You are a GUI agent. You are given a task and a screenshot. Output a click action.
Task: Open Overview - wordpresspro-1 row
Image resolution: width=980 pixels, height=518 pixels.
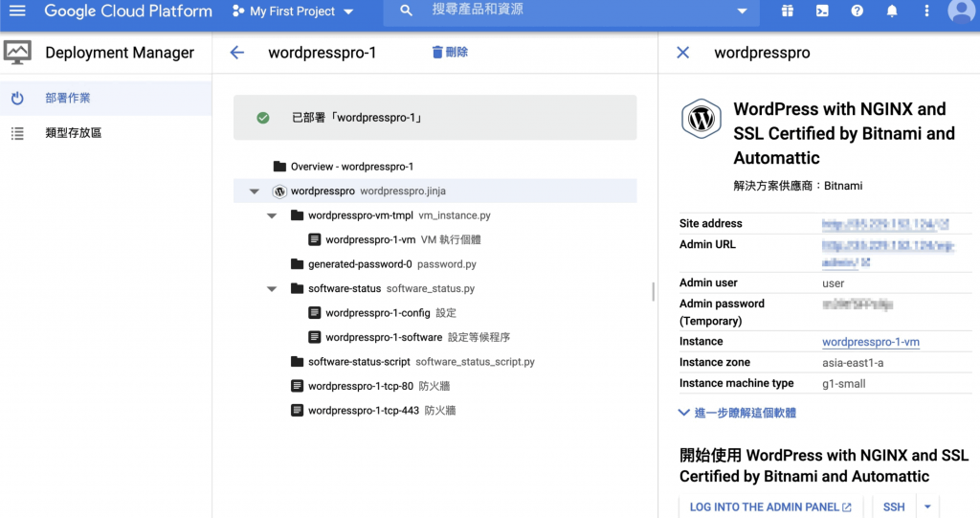tap(435, 167)
